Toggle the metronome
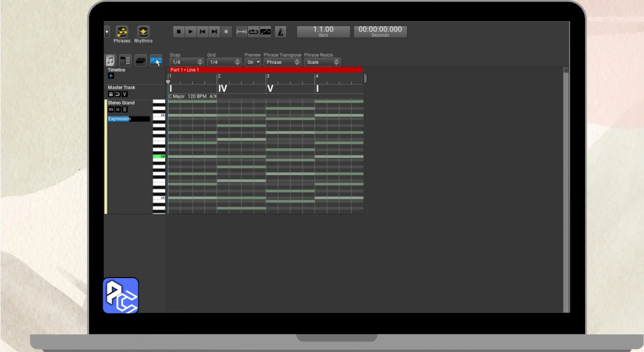 click(x=281, y=32)
